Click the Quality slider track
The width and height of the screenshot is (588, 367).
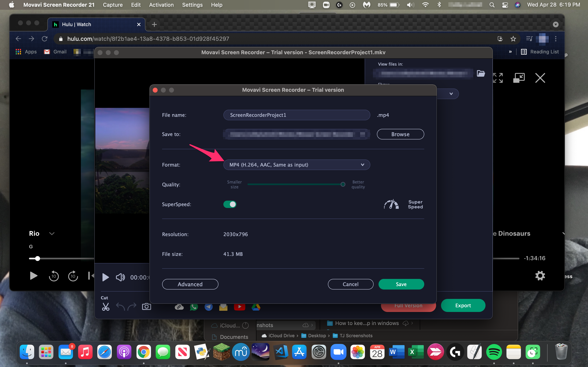pos(295,185)
